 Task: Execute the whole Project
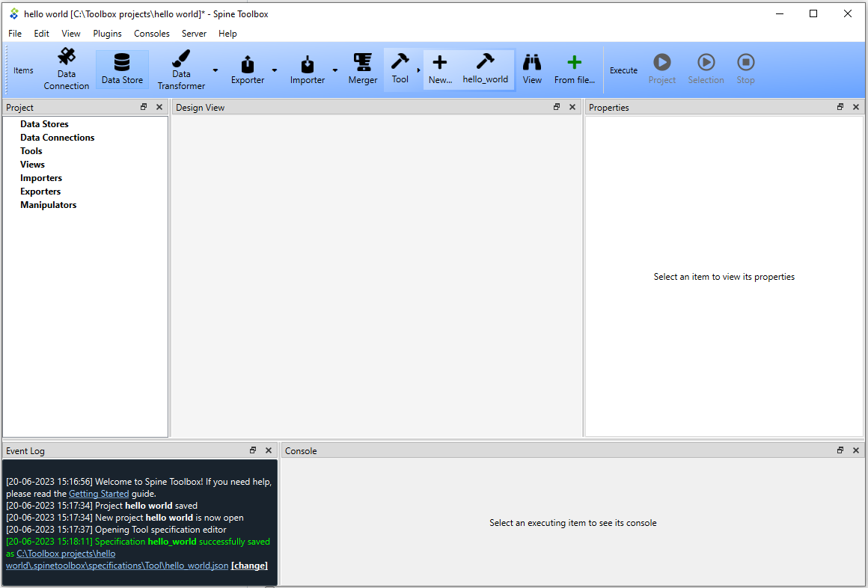tap(662, 70)
